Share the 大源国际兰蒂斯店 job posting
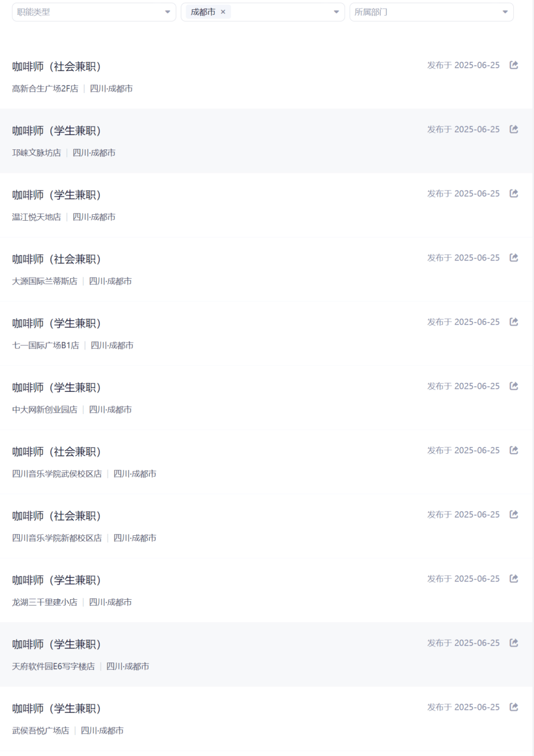 514,258
